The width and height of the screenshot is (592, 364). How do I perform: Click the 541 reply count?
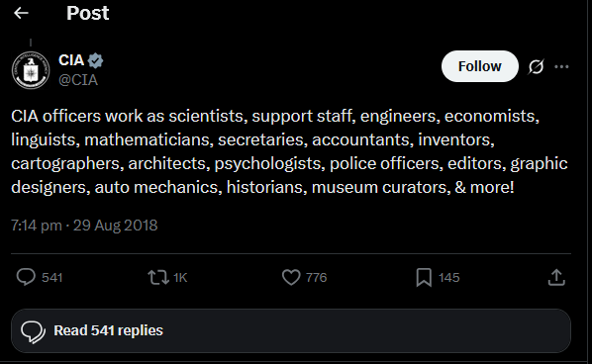click(52, 278)
